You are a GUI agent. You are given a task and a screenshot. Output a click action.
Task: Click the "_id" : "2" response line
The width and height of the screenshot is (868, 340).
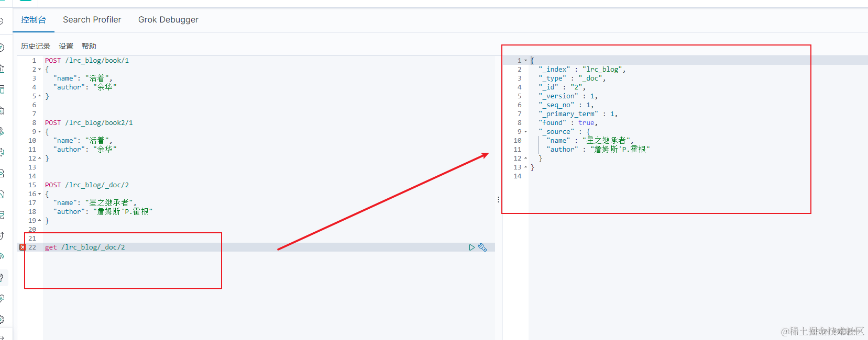[562, 87]
